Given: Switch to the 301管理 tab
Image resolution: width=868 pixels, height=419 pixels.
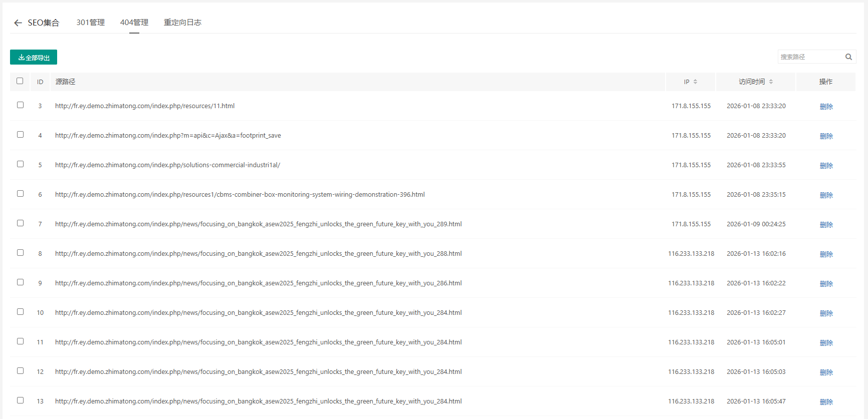Looking at the screenshot, I should tap(90, 23).
